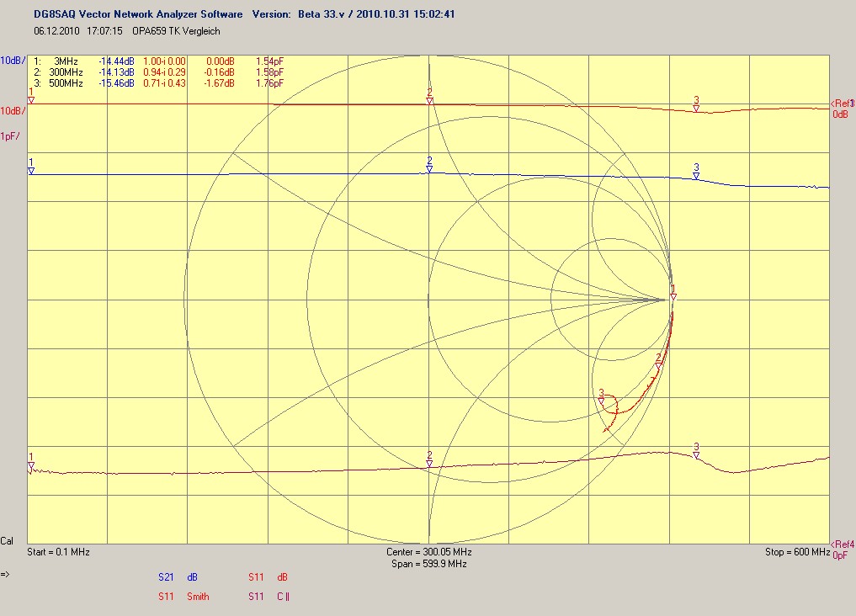Click the DG8SAQ Vector Network Analyzer Software title
The width and height of the screenshot is (856, 616).
tap(138, 14)
